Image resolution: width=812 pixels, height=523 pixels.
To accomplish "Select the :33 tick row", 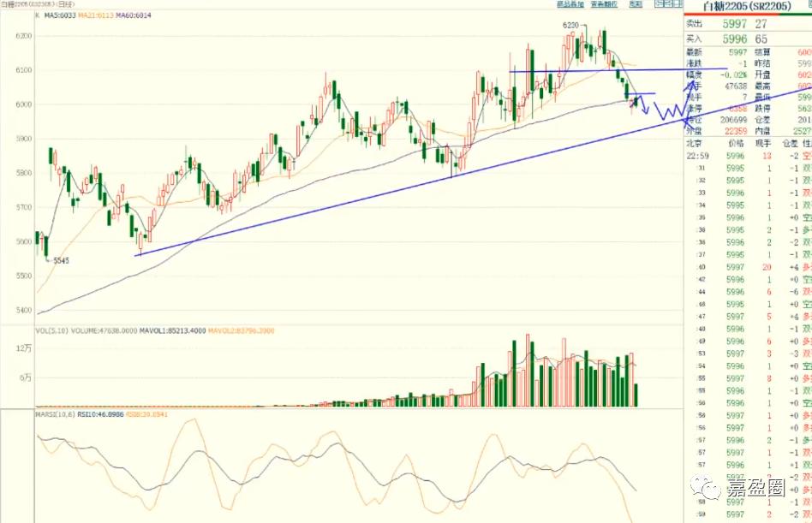I will 749,193.
